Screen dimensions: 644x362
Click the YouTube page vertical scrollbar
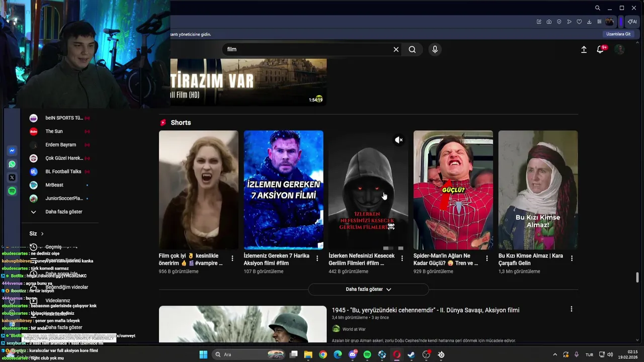(637, 278)
